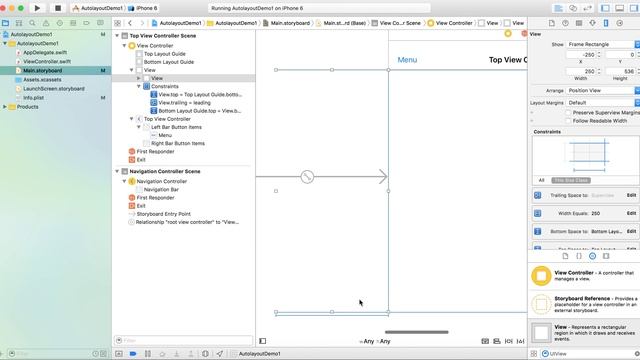This screenshot has width=640, height=360.
Task: Select View Controller in object library
Action: 584,276
